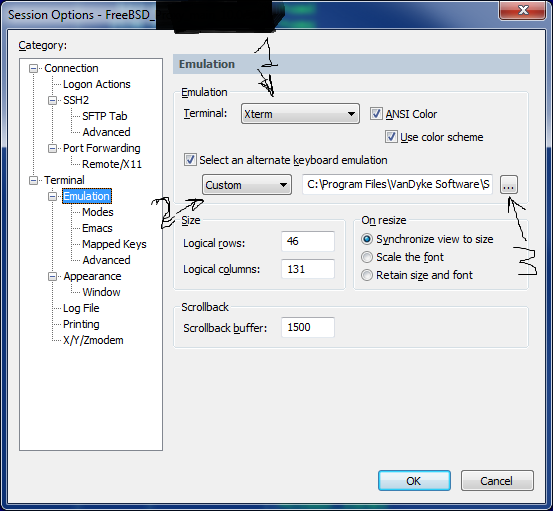The height and width of the screenshot is (511, 554).
Task: Uncheck Select an alternate keyboard emulation
Action: (190, 160)
